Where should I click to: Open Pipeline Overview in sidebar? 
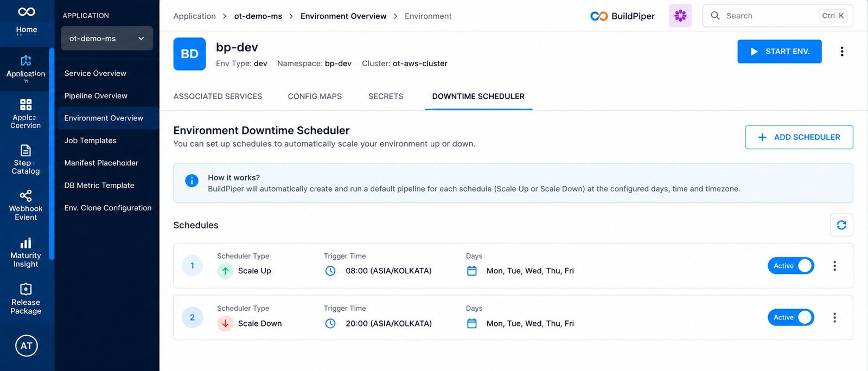click(95, 95)
